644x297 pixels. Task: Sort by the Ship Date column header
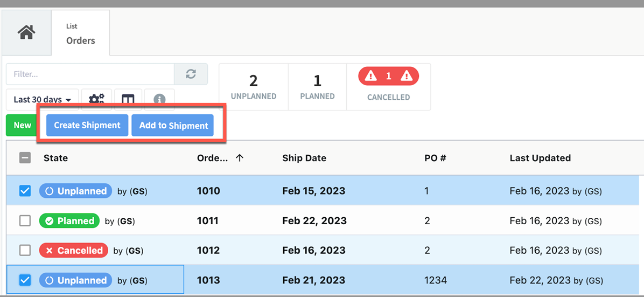tap(304, 158)
